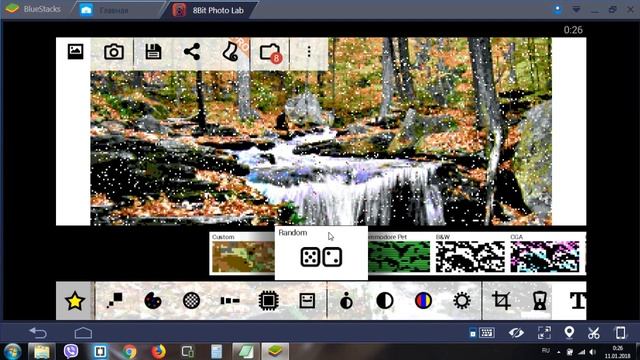The width and height of the screenshot is (640, 360).
Task: Open the gallery image picker icon
Action: 75,51
